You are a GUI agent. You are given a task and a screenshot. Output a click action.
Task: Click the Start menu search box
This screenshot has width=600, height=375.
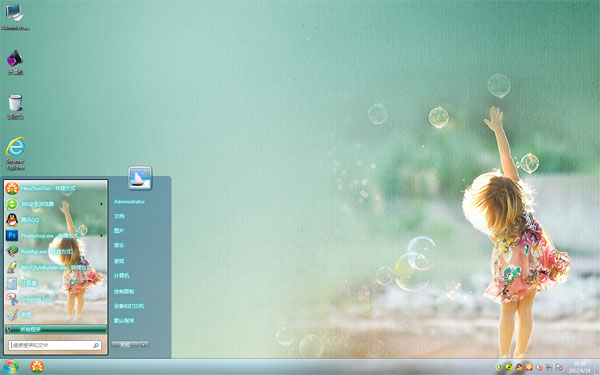(x=55, y=345)
